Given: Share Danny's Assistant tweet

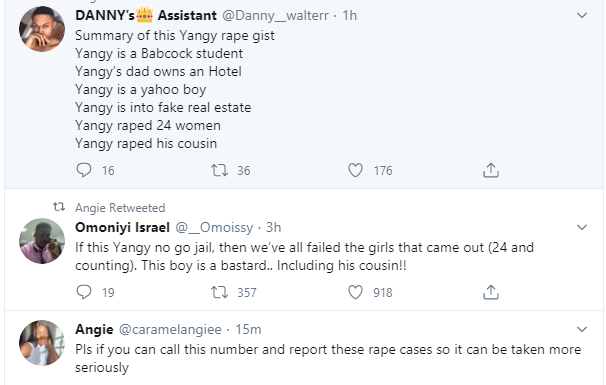Looking at the screenshot, I should tap(491, 170).
